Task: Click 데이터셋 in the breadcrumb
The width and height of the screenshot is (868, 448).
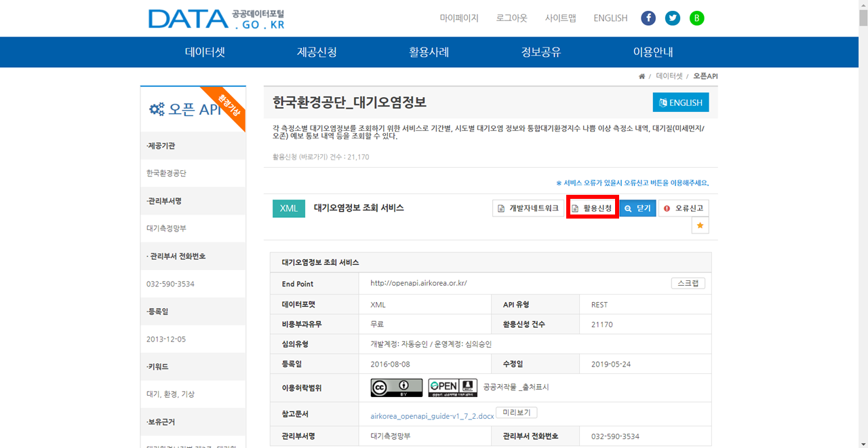Action: [669, 76]
